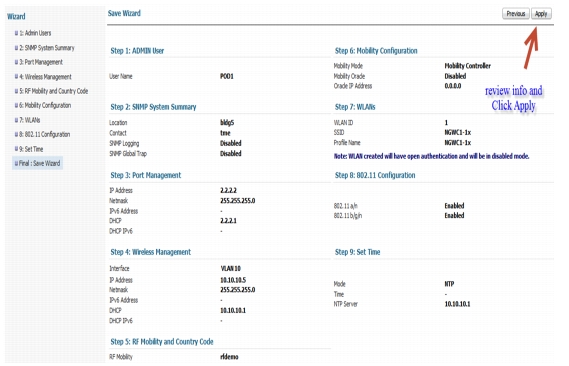Open step 5: RF Mobility and Country Code

pos(54,91)
